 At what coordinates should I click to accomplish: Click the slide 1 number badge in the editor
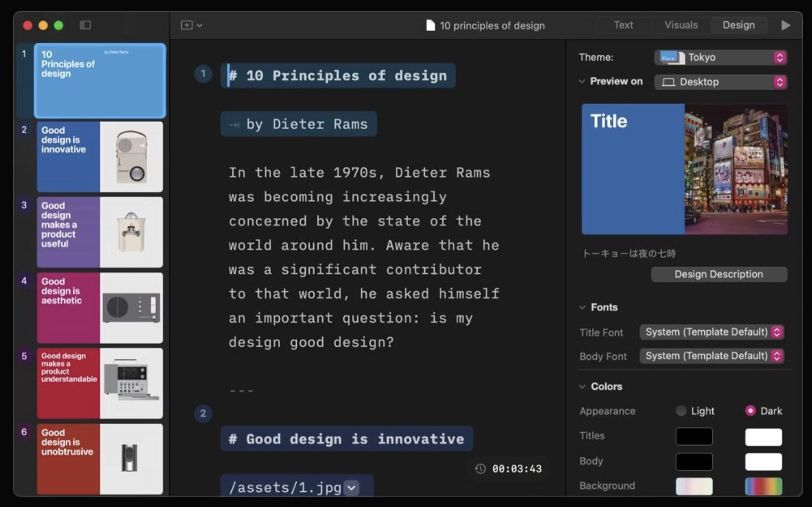pos(203,74)
